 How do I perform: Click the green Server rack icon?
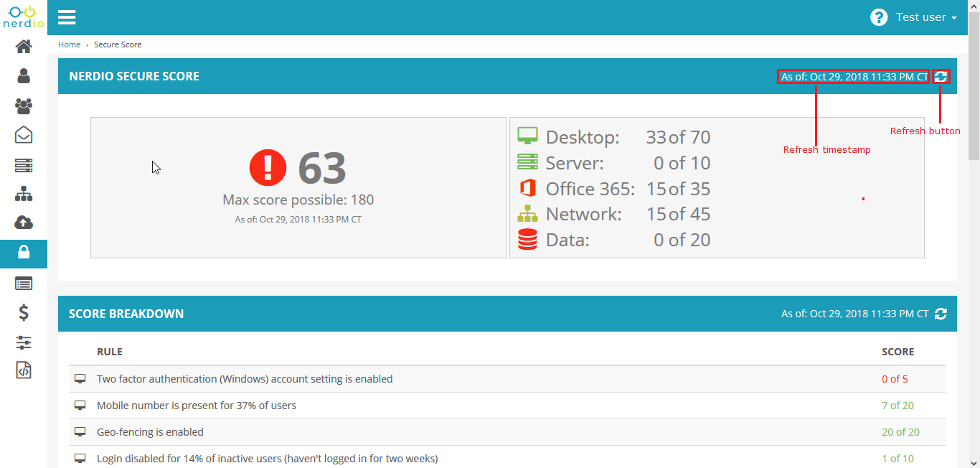tap(527, 162)
